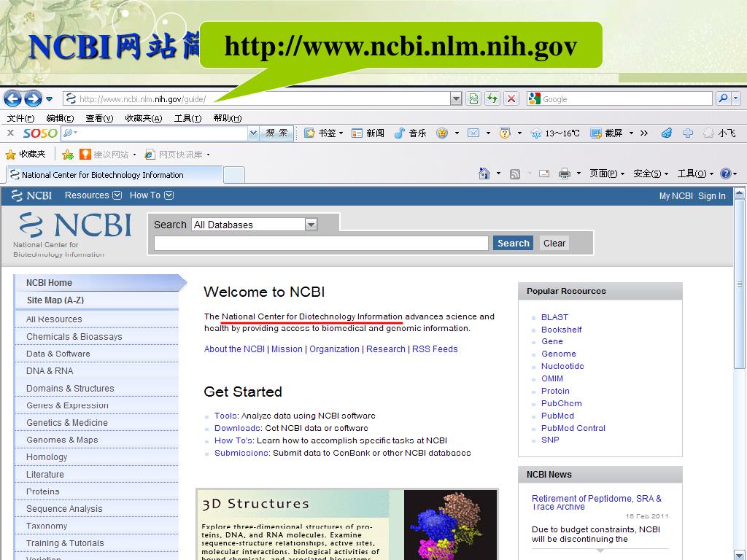This screenshot has width=747, height=560.
Task: Open the 文件(F) menu
Action: [x=21, y=118]
